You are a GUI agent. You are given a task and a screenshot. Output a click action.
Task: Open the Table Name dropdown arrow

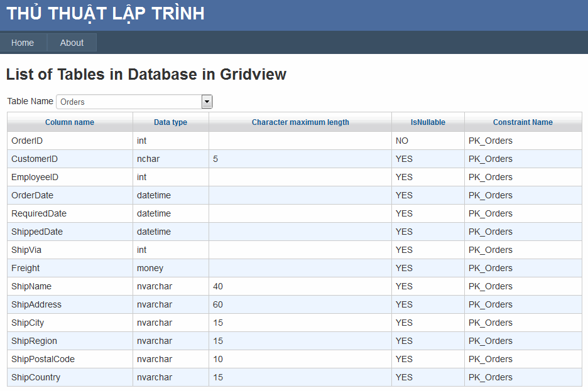coord(207,102)
